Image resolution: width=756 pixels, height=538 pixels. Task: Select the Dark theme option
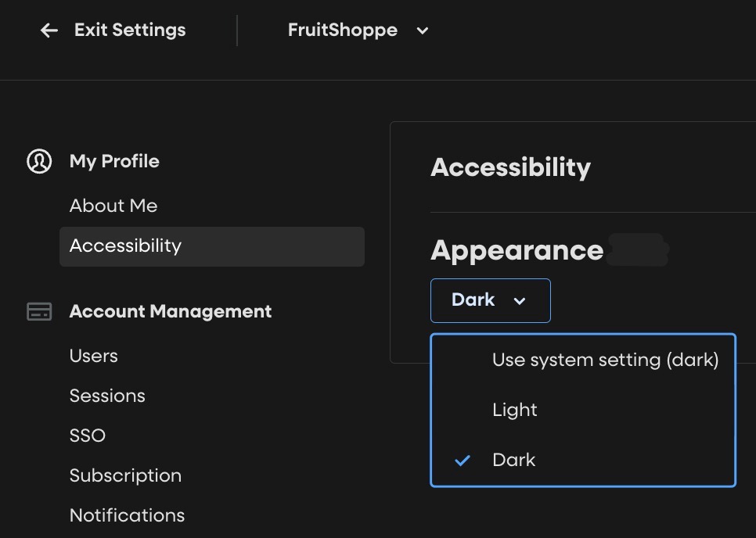(x=514, y=460)
